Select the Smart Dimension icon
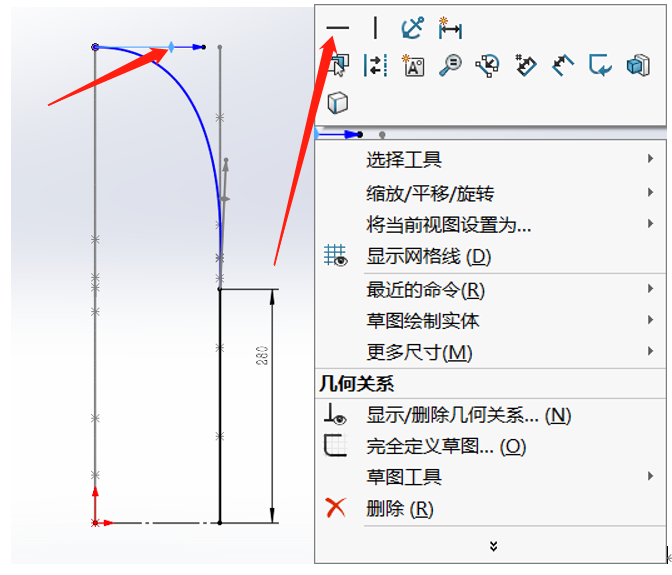Screen dimensions: 672x575 (x=450, y=28)
